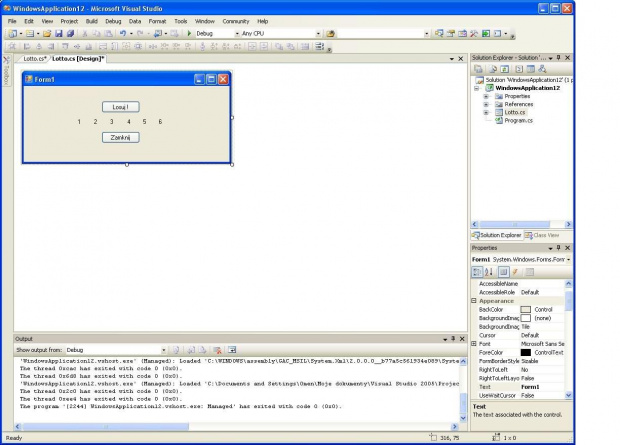Open the Window menu
620x445 pixels.
[205, 21]
